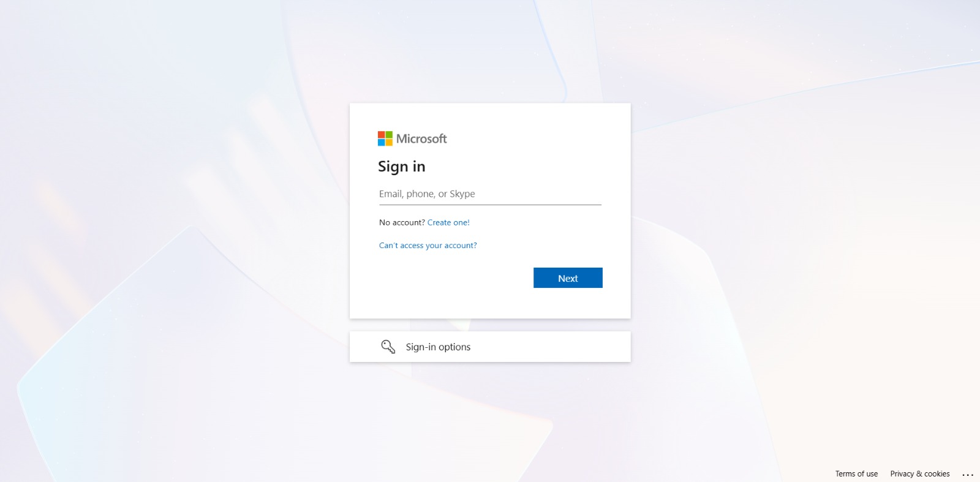980x482 pixels.
Task: Click the No account? label text
Action: pyautogui.click(x=402, y=222)
